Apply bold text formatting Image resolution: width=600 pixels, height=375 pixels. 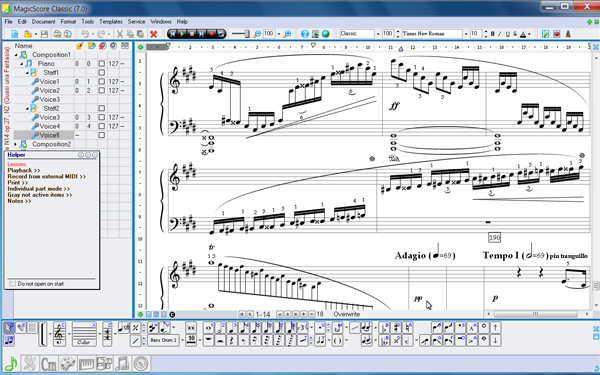(493, 34)
